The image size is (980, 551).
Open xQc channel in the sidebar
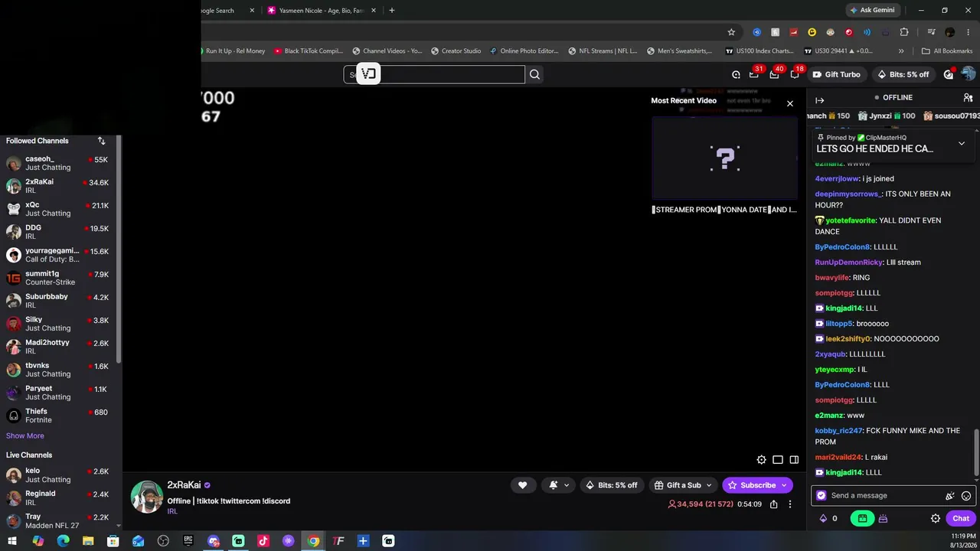point(59,209)
